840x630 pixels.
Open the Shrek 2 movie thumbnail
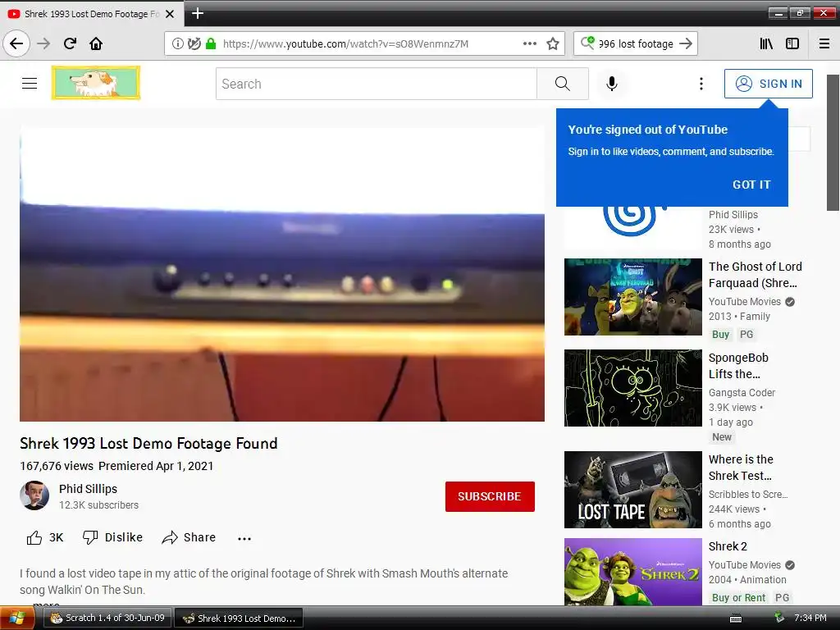pos(632,572)
